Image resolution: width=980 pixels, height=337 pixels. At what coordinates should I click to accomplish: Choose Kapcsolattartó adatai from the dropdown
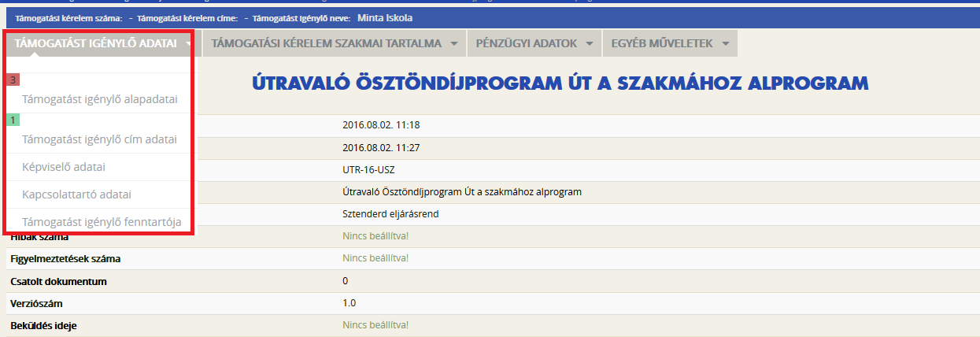click(x=76, y=194)
